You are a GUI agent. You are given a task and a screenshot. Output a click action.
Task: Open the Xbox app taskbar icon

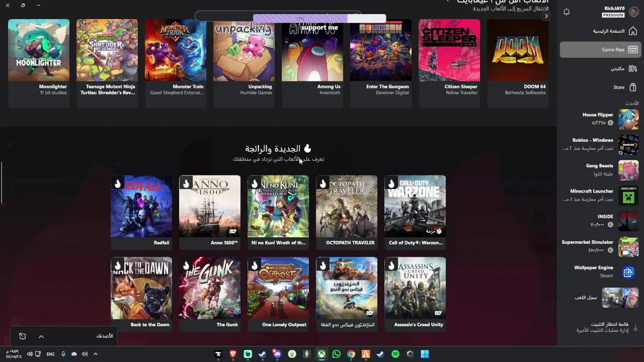point(321,354)
